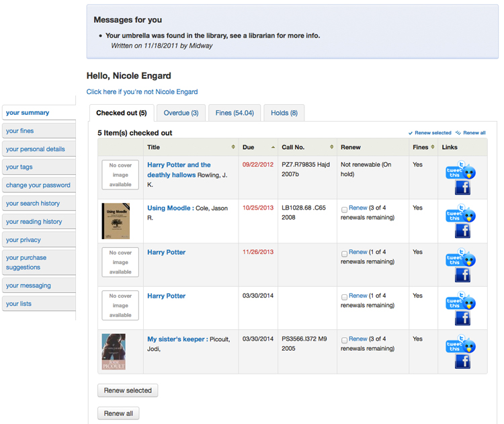Screen dimensions: 504x424
Task: Enable renew checkbox for My sister's keeper
Action: 345,341
